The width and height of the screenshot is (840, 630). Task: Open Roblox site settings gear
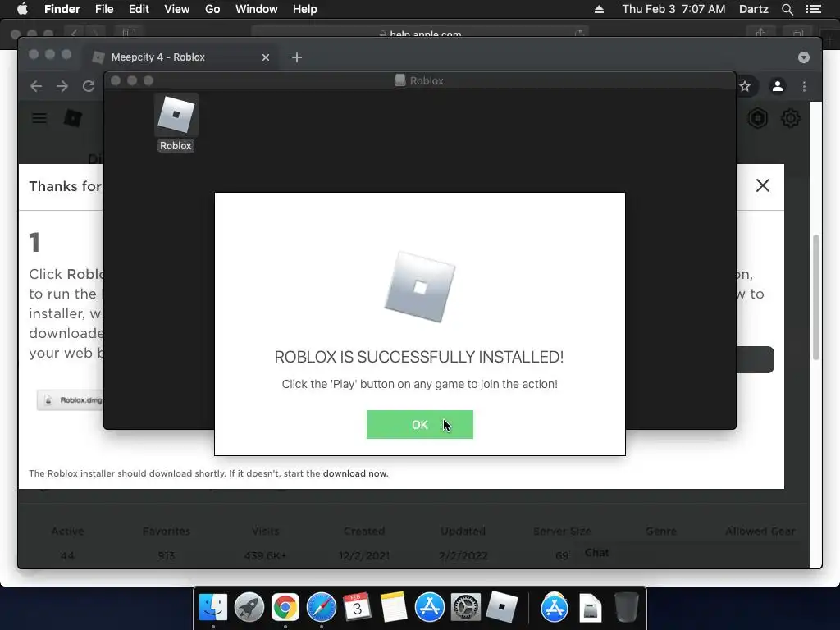click(x=791, y=118)
